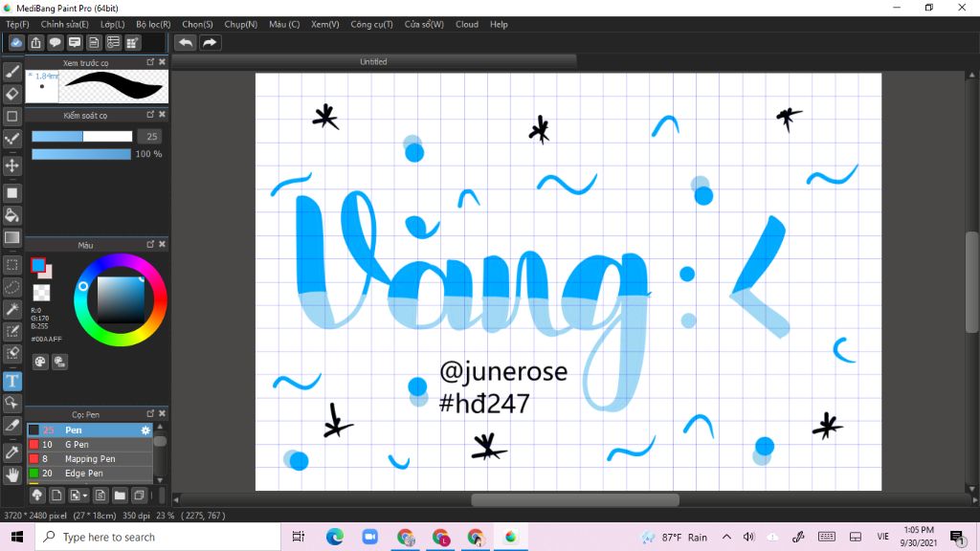
Task: Select the Shape tool in left toolbar
Action: [x=11, y=116]
